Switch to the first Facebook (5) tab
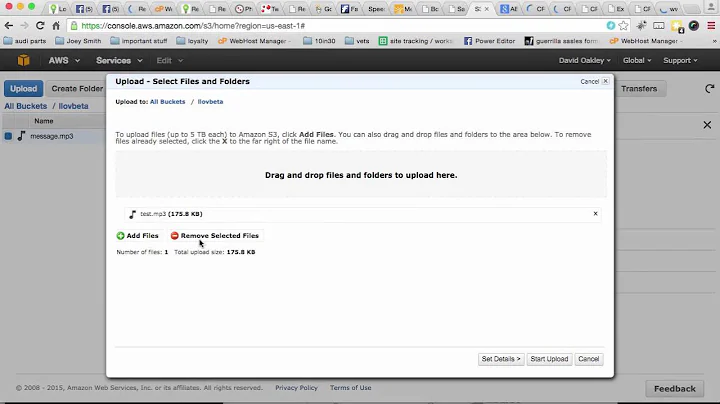Viewport: 720px width, 404px height. [84, 9]
